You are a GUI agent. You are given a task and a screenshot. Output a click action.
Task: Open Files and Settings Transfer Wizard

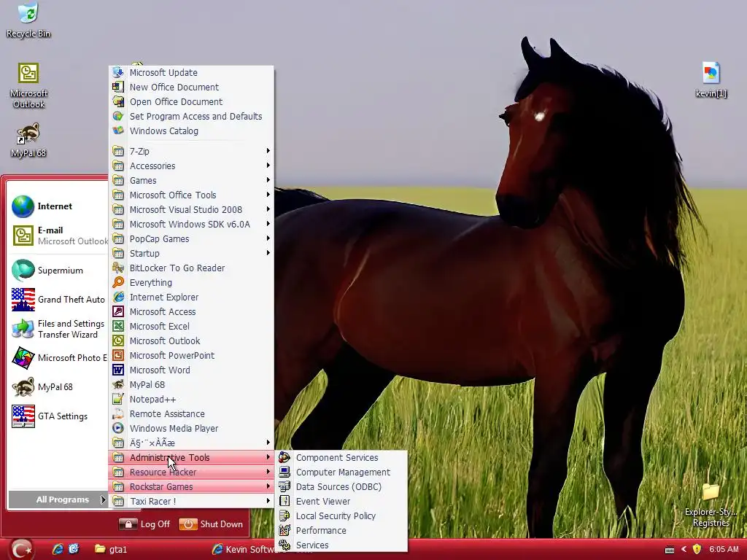[x=57, y=329]
